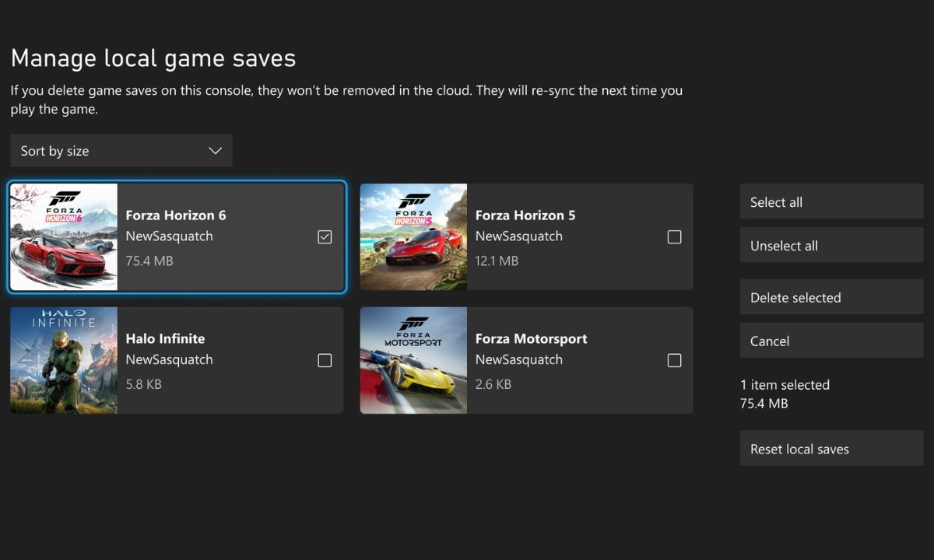Click Unselect all

831,246
